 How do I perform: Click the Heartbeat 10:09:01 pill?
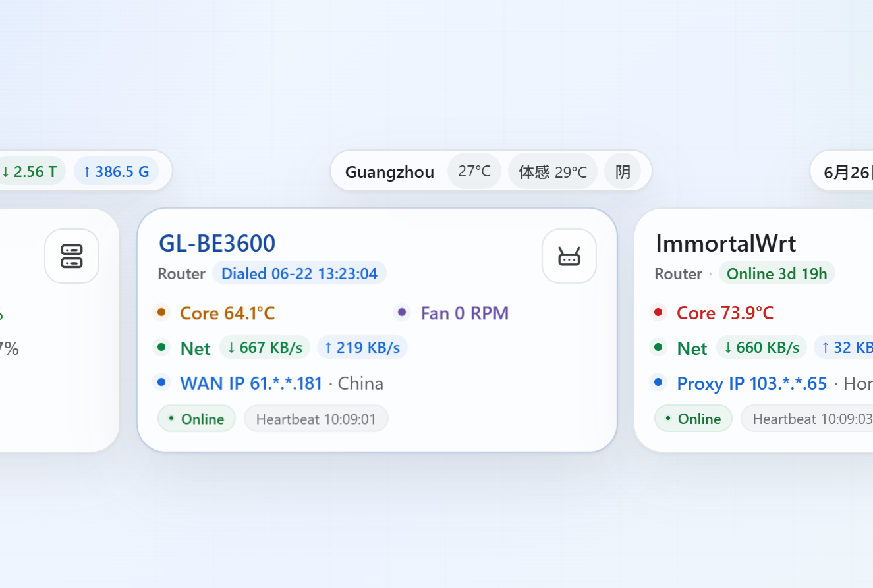[x=316, y=419]
